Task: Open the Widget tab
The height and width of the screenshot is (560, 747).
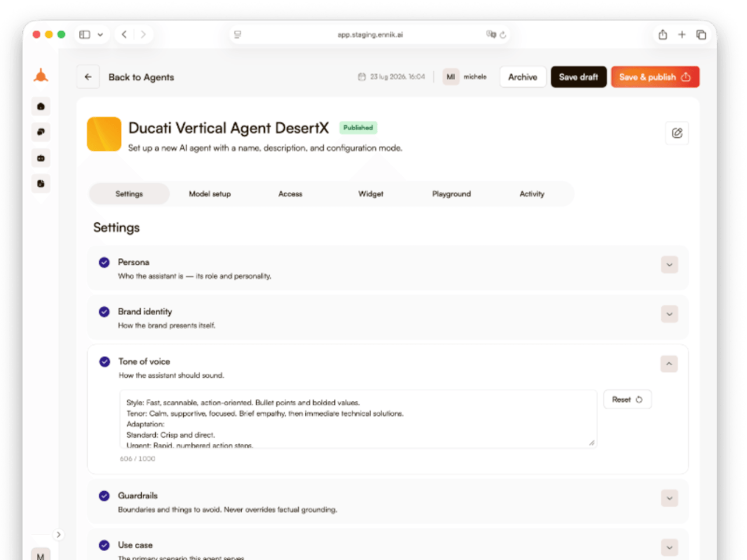Action: [x=371, y=194]
